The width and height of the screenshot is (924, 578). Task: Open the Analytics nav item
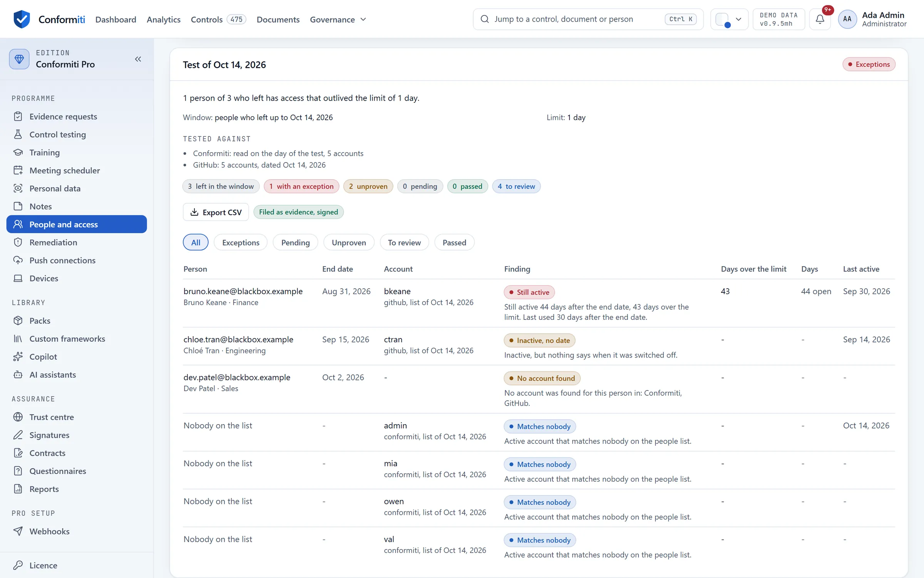(x=164, y=19)
